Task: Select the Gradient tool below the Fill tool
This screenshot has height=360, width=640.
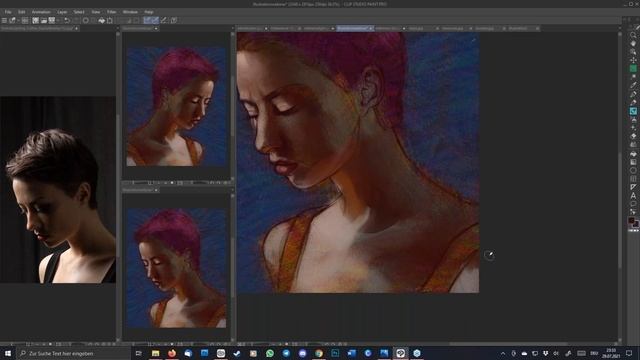Action: coord(633,162)
